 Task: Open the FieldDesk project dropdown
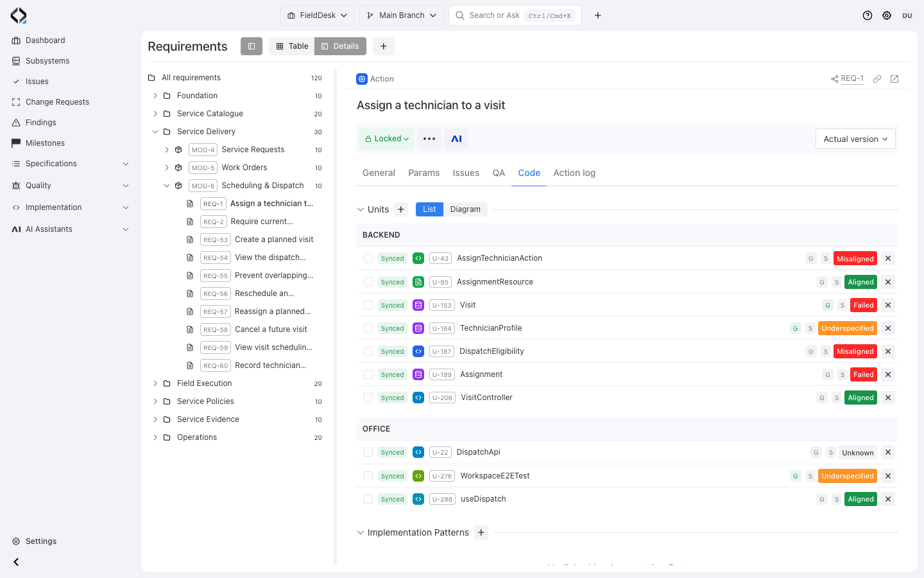coord(317,15)
